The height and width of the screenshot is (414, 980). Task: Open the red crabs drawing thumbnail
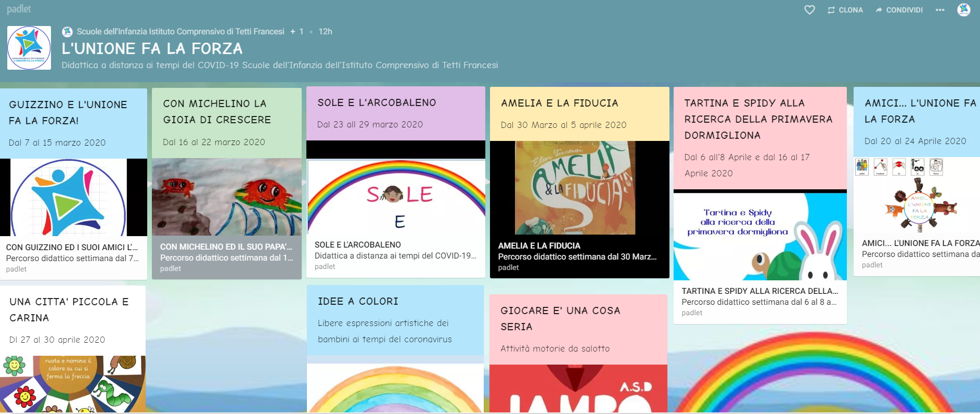pos(227,197)
